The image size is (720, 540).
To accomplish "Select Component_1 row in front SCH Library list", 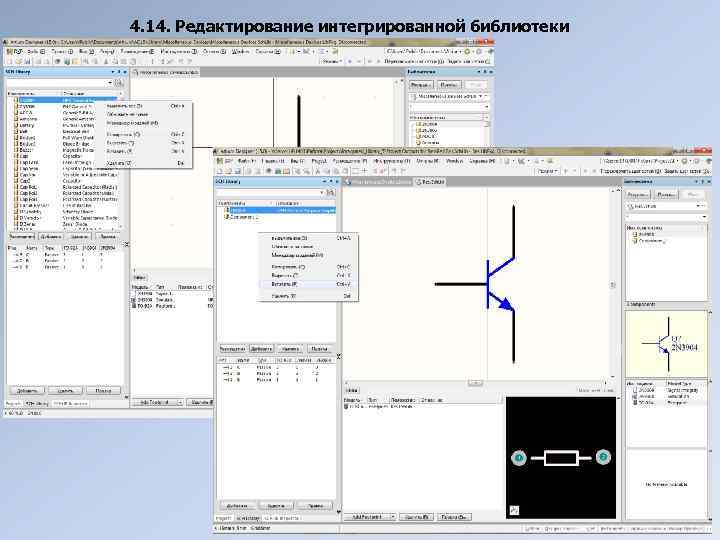I will pyautogui.click(x=280, y=217).
